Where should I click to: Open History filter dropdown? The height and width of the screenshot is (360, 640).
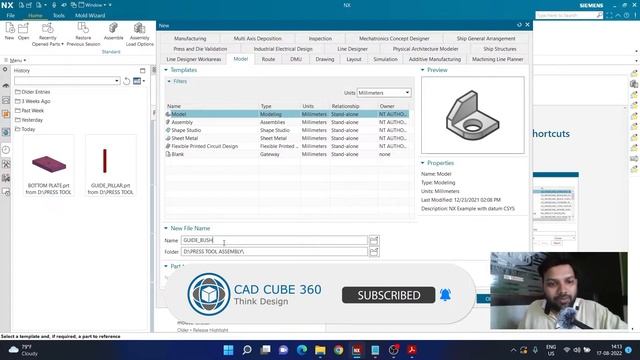coord(117,81)
